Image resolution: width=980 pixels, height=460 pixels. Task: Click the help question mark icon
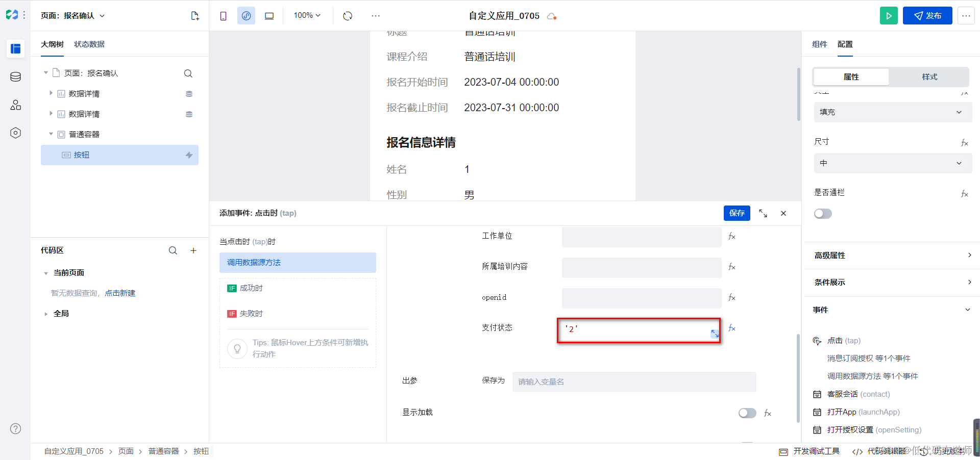coord(16,428)
